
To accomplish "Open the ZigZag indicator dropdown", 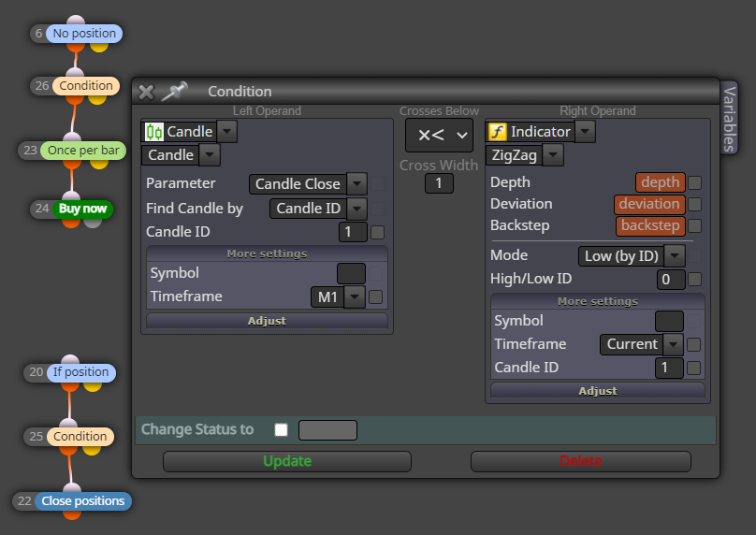I will [553, 155].
